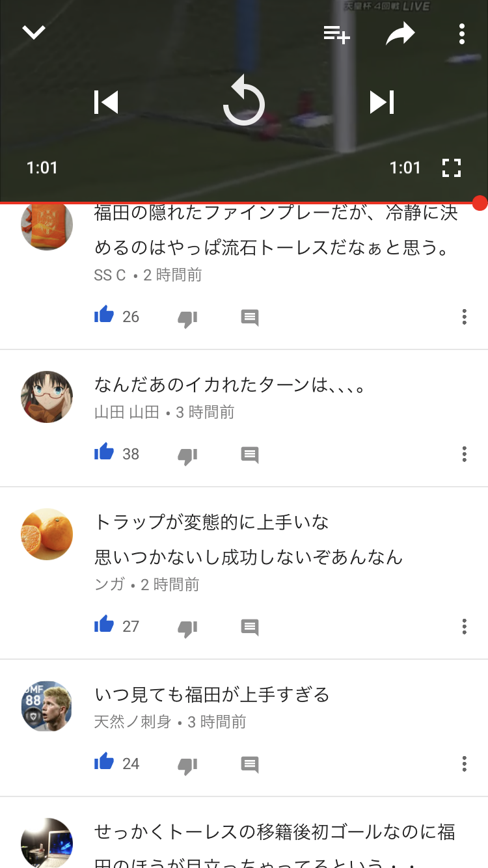
Task: Like the トラップが変態的に上手いな comment
Action: (104, 625)
